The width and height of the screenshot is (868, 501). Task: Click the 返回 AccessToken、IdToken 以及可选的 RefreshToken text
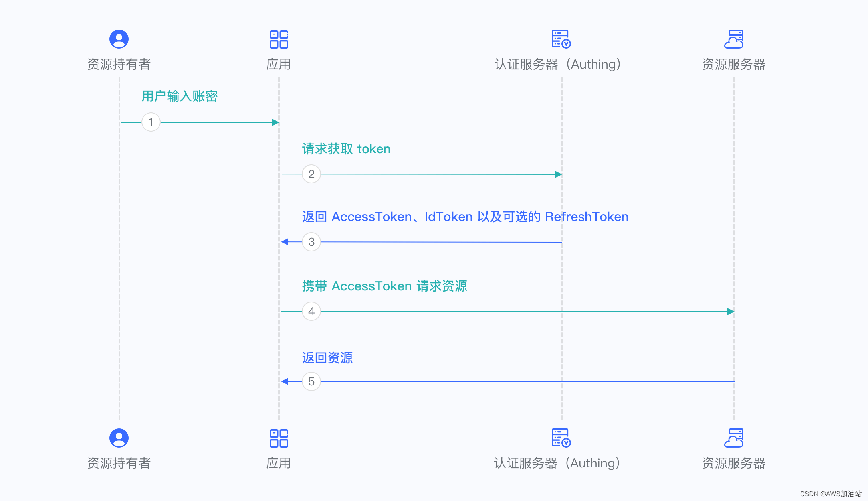tap(465, 217)
